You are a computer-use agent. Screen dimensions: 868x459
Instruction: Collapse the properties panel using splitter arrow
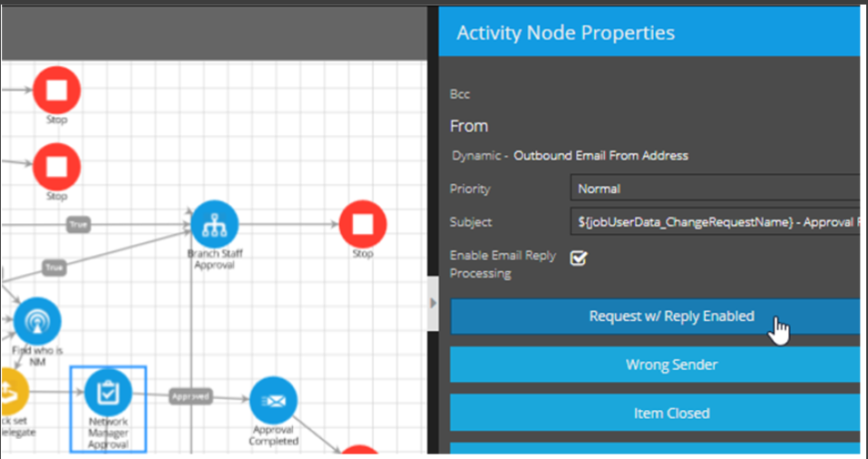pyautogui.click(x=433, y=303)
